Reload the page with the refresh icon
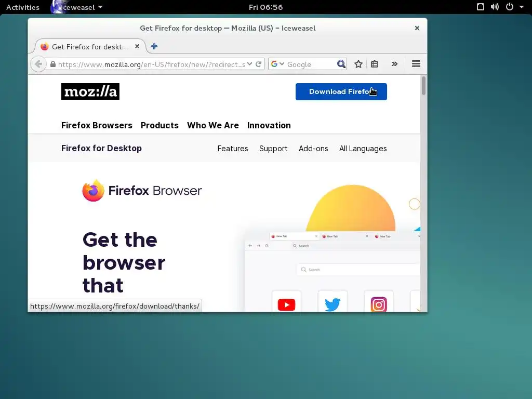This screenshot has width=532, height=399. [259, 64]
